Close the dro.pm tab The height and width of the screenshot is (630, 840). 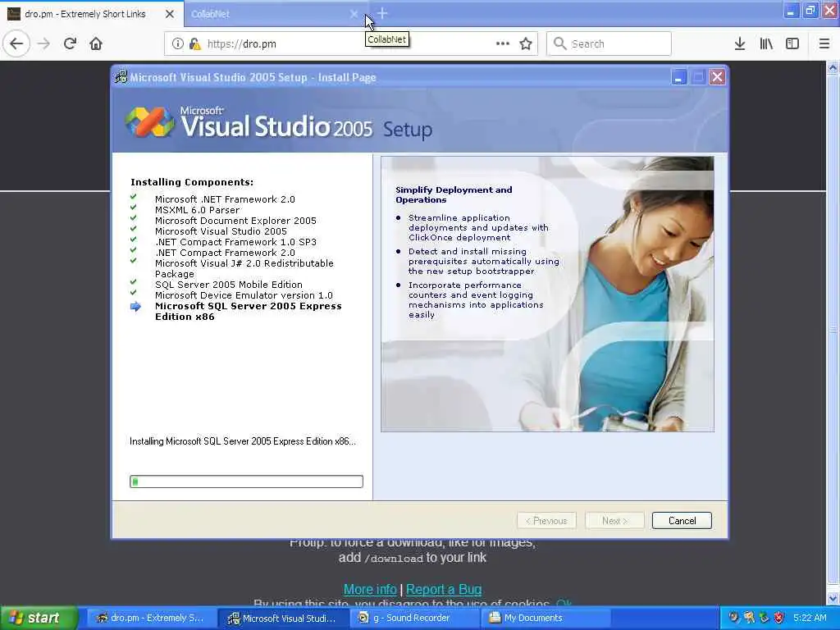click(x=169, y=14)
